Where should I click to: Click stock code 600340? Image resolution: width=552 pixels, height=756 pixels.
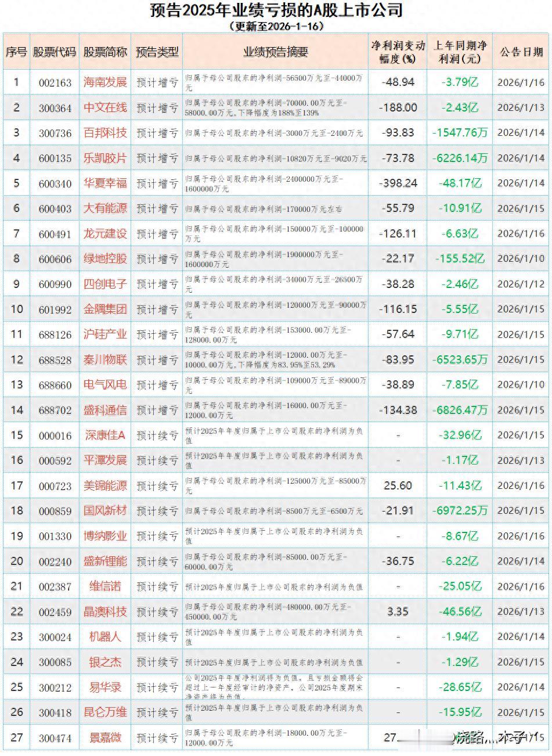pyautogui.click(x=55, y=183)
